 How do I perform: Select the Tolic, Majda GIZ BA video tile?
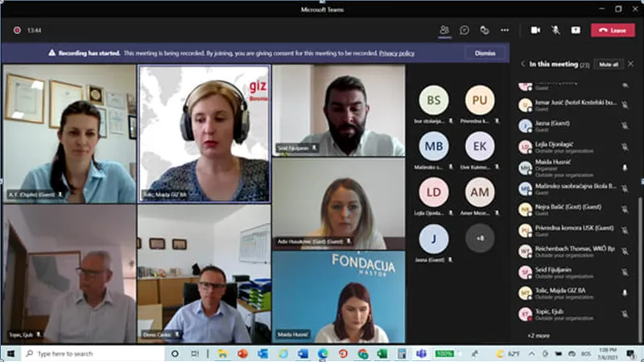(x=204, y=134)
